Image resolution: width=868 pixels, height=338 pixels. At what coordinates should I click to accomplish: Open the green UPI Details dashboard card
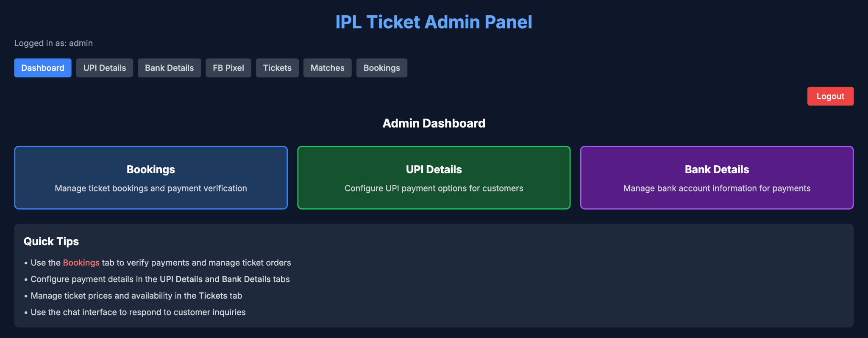pos(434,177)
